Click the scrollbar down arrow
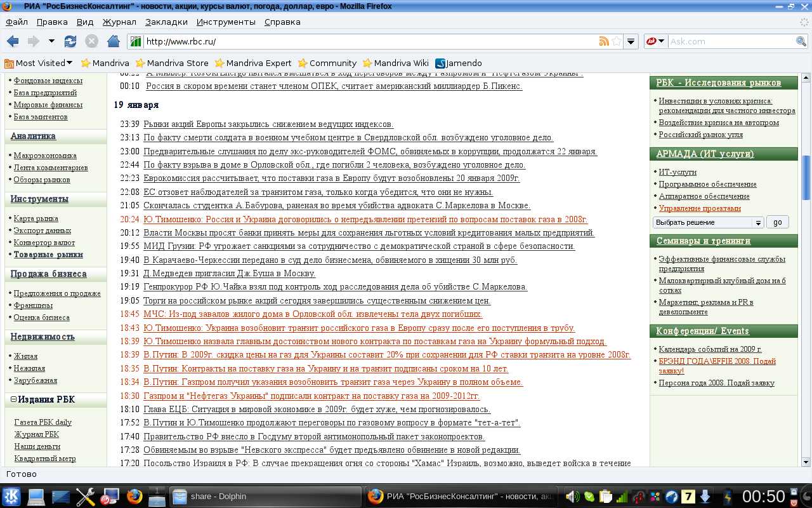812x508 pixels. coord(806,462)
